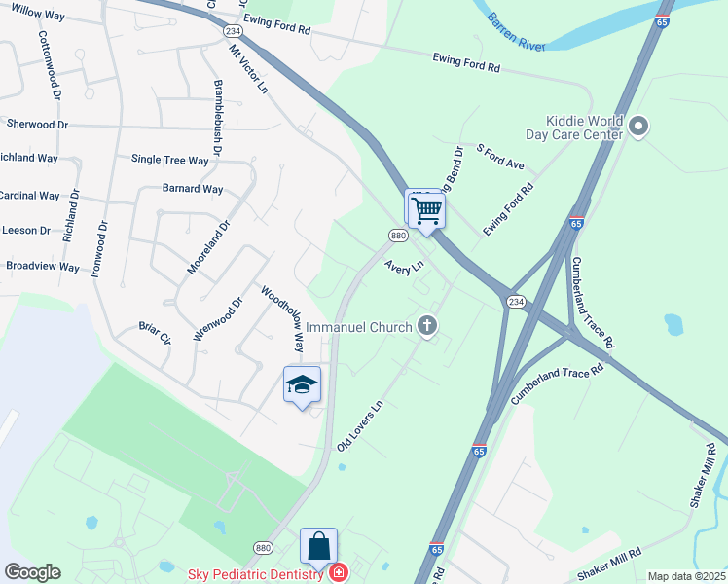Click the Route 234 shield near Ewing Ford Rd
This screenshot has width=728, height=584.
click(x=233, y=31)
